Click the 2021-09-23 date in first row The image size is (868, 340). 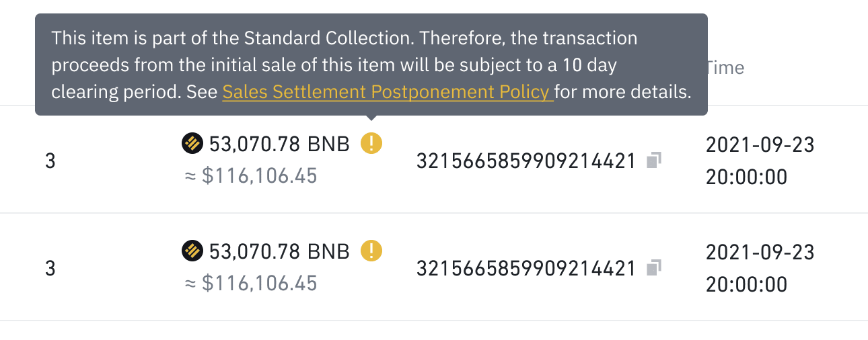(x=760, y=144)
